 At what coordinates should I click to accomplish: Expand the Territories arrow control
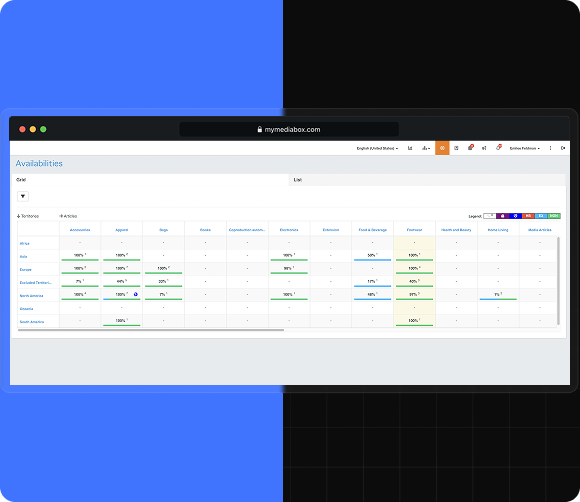pyautogui.click(x=28, y=216)
